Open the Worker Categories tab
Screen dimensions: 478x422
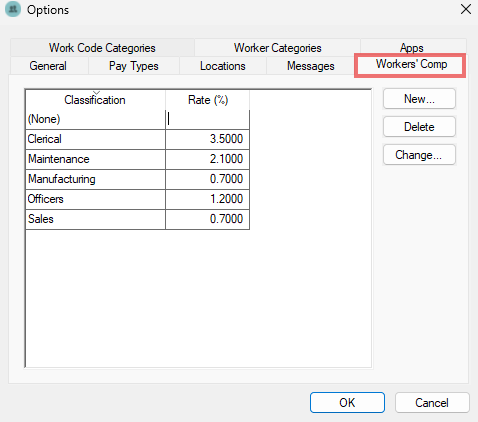pyautogui.click(x=277, y=48)
